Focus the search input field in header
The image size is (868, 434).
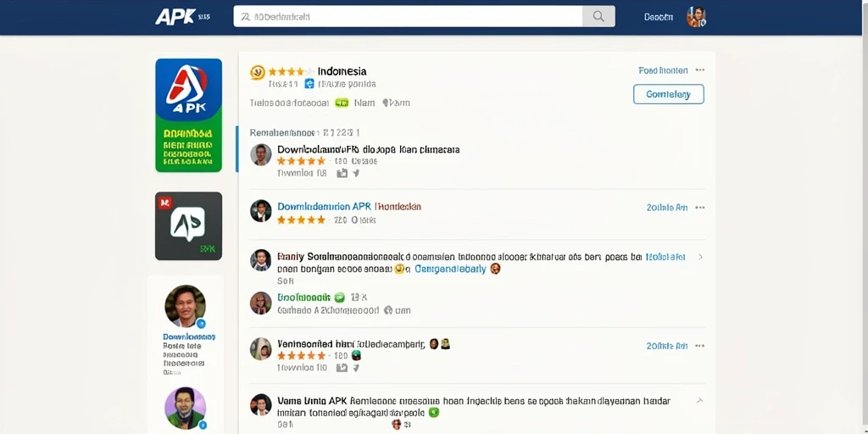click(x=408, y=17)
